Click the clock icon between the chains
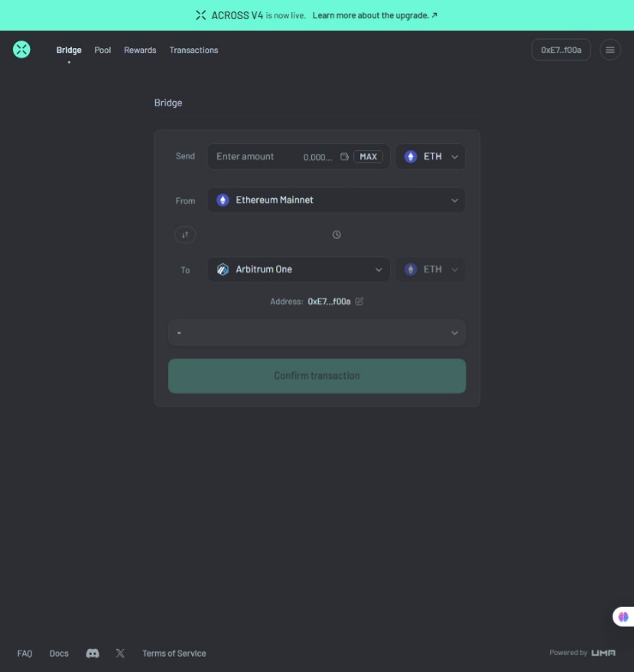Viewport: 634px width, 672px height. click(337, 234)
